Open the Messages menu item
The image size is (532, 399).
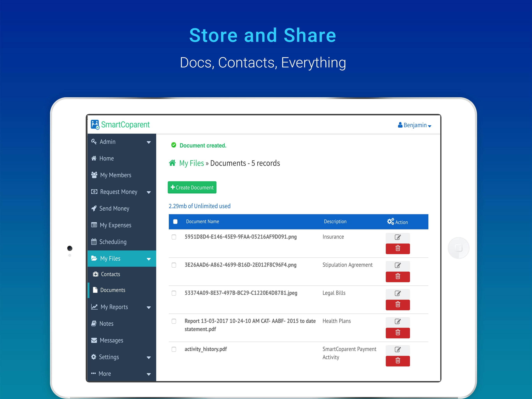pyautogui.click(x=111, y=340)
